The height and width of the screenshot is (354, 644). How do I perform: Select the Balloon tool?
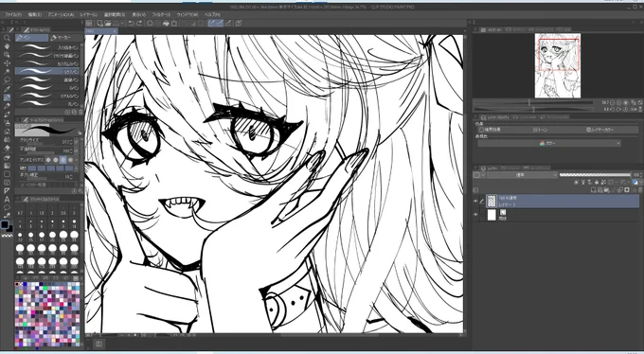[x=7, y=207]
